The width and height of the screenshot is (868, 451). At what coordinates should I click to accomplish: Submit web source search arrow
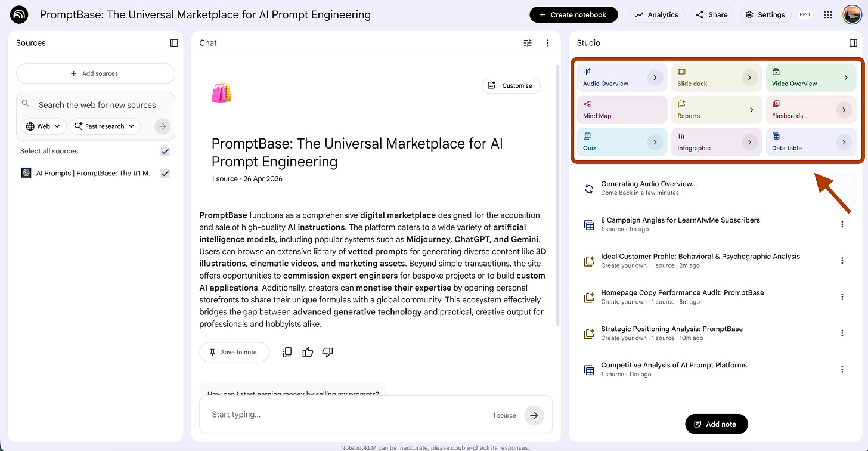pyautogui.click(x=162, y=126)
